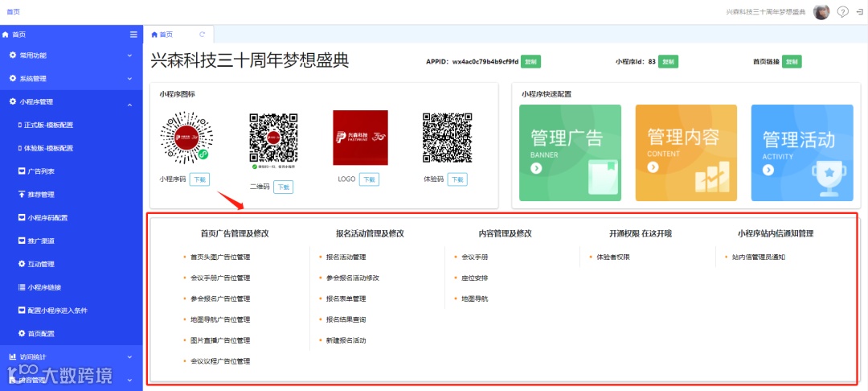Click the 首页 breadcrumb in top header
Screen dimensions: 868x391
pos(14,11)
